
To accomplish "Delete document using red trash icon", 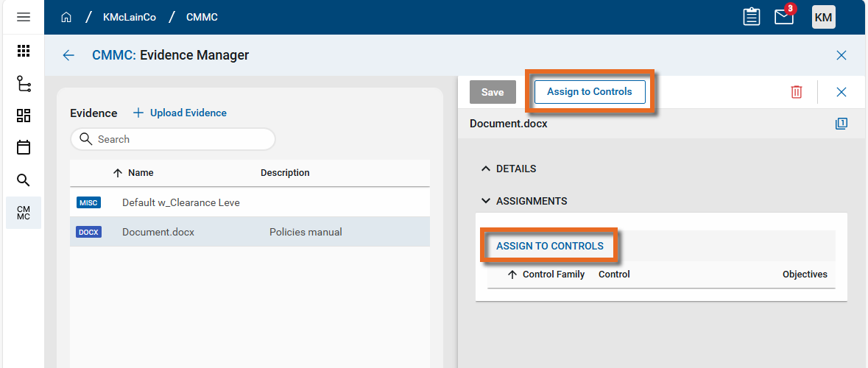I will (796, 92).
